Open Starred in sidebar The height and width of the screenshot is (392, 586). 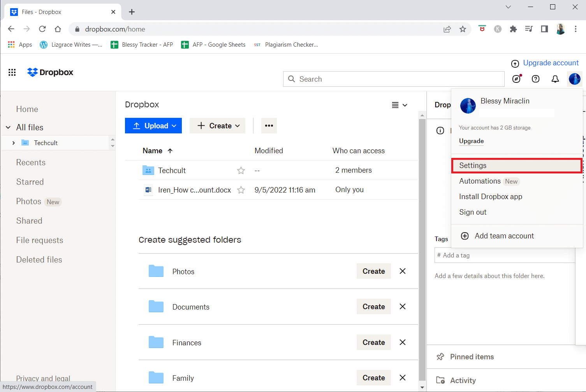point(30,182)
